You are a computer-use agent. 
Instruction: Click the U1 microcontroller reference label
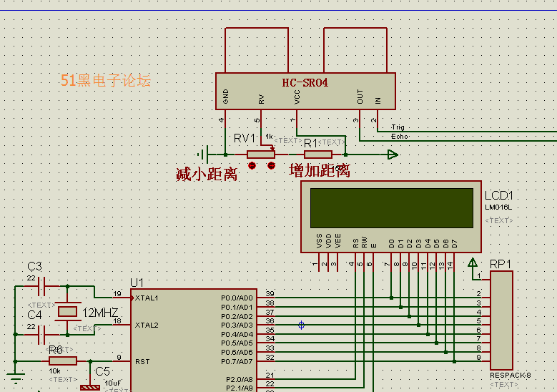tap(137, 283)
